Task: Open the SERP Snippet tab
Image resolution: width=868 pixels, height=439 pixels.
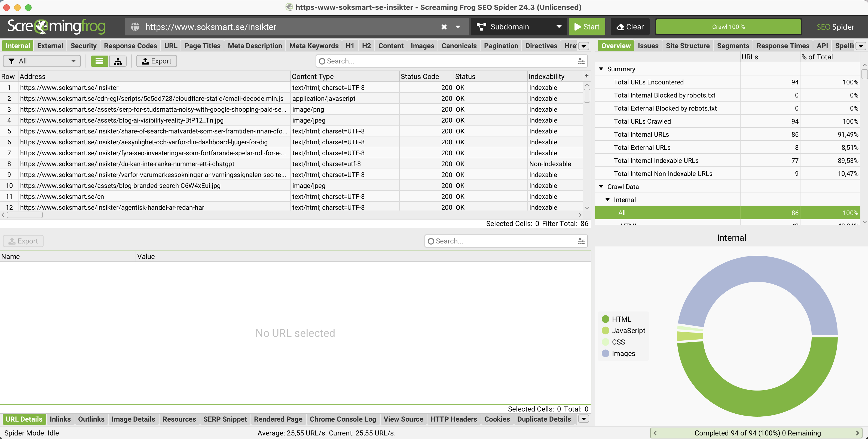Action: click(225, 419)
